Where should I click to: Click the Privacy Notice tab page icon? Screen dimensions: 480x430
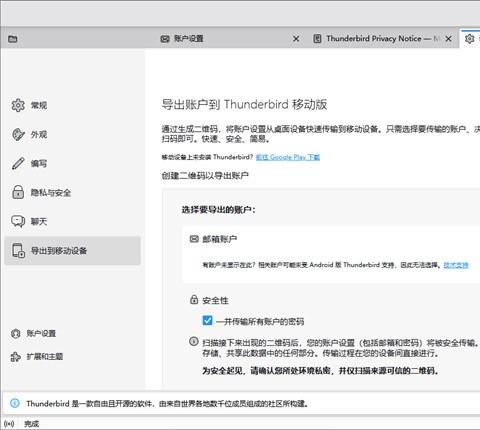coord(317,39)
